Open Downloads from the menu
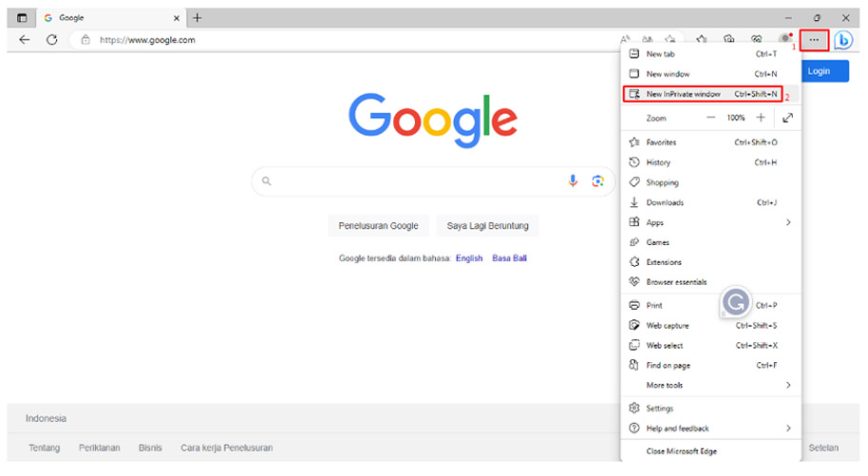Image resolution: width=868 pixels, height=476 pixels. click(x=665, y=202)
